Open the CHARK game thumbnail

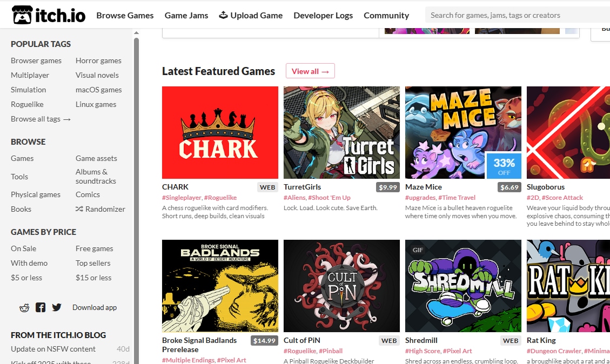(220, 133)
